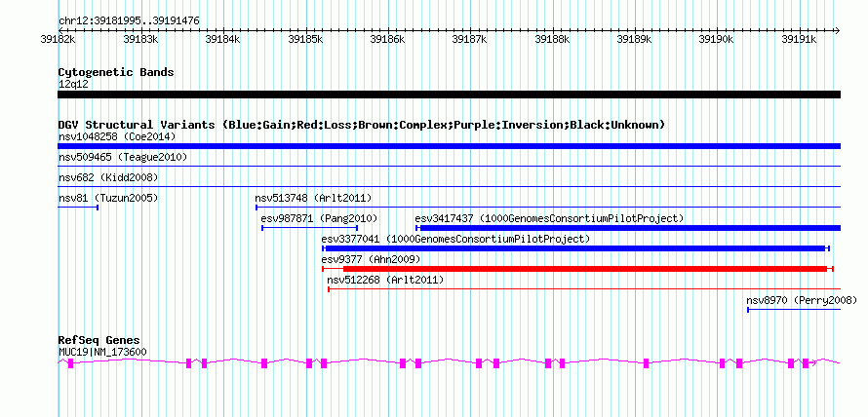
Task: Click the DGV Structural Variants track title
Action: coord(362,125)
